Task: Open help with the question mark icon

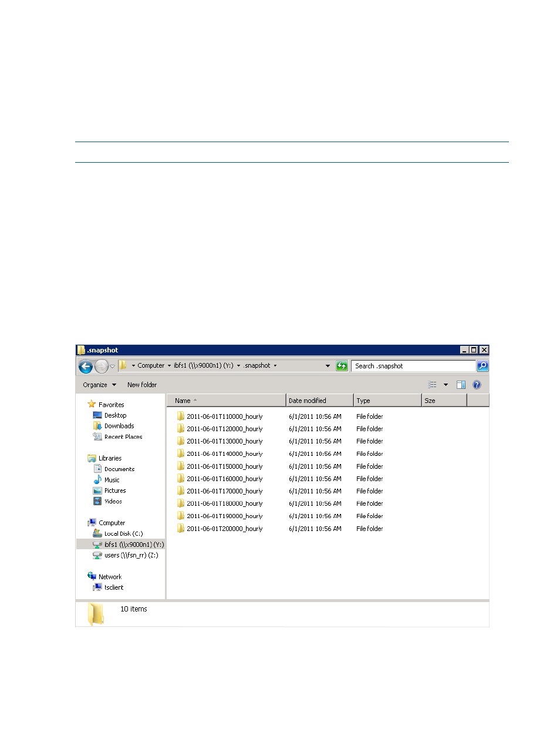Action: pyautogui.click(x=477, y=385)
